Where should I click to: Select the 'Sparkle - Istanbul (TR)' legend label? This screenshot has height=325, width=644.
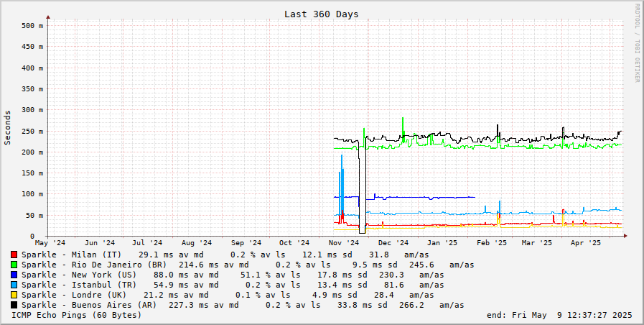pyautogui.click(x=79, y=285)
